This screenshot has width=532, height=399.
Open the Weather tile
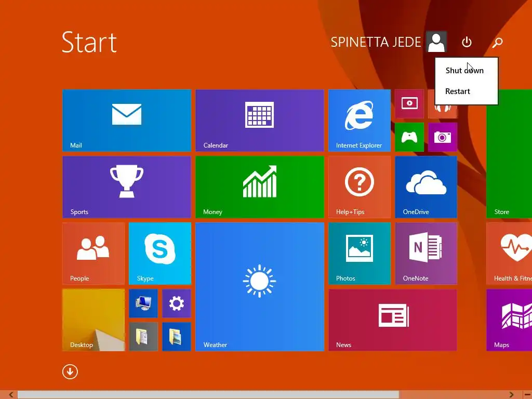pos(260,287)
